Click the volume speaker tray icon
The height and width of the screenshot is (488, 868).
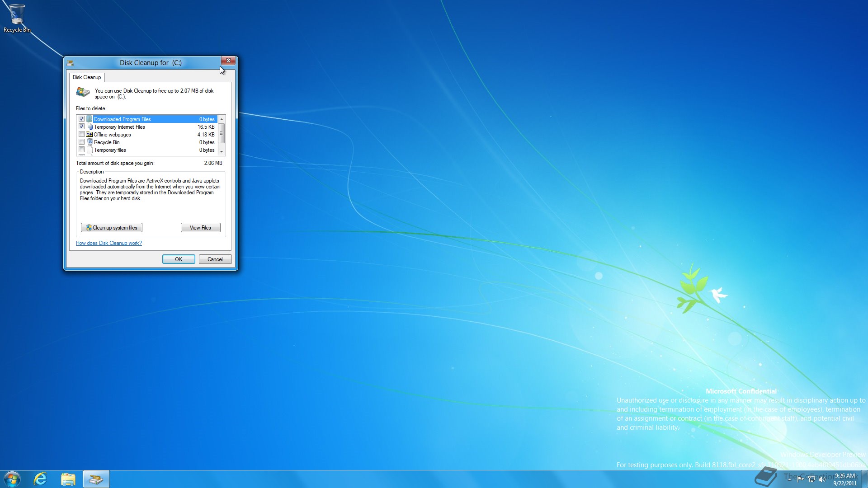point(822,479)
